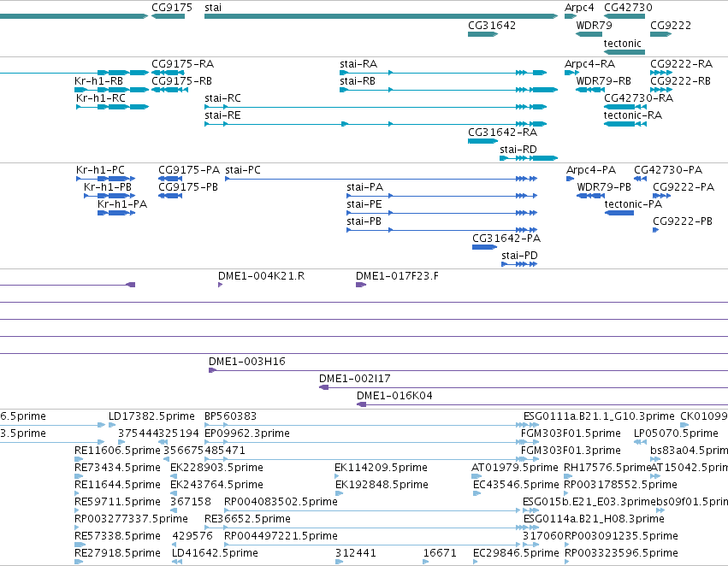Viewport: 728px width, 566px height.
Task: Click EST RE11606.5prime
Action: point(79,459)
